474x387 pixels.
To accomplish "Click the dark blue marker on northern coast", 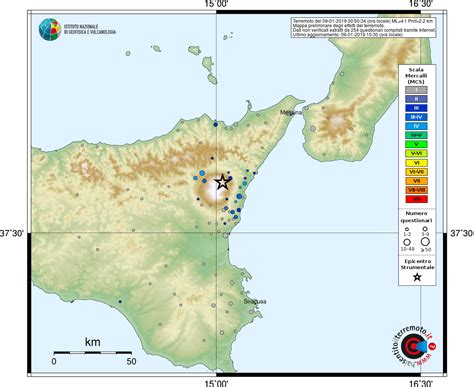I will coord(215,125).
